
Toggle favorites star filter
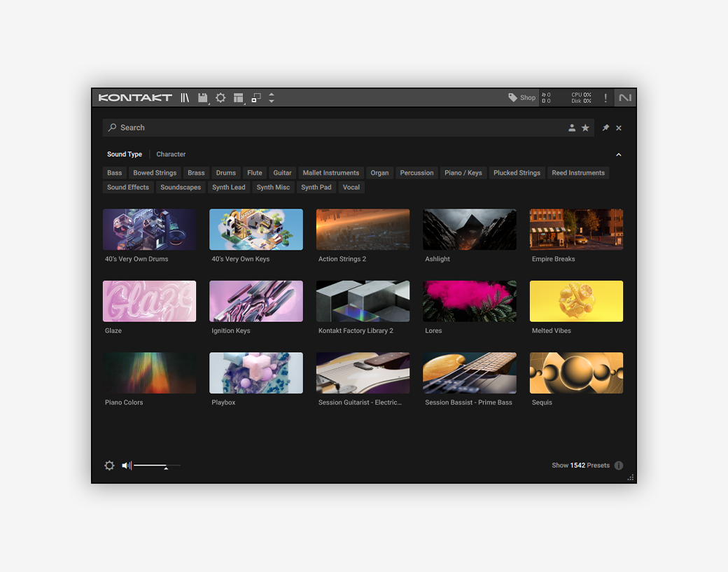[x=585, y=127]
